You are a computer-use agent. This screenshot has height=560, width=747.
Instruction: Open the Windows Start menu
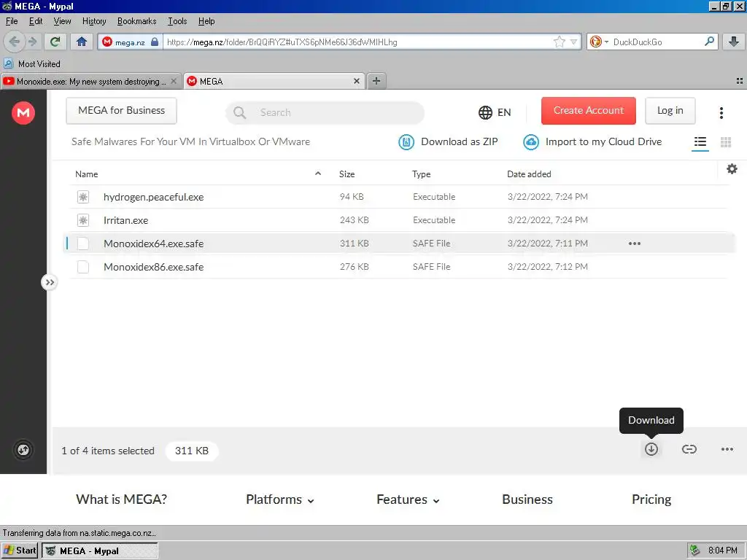tap(20, 551)
